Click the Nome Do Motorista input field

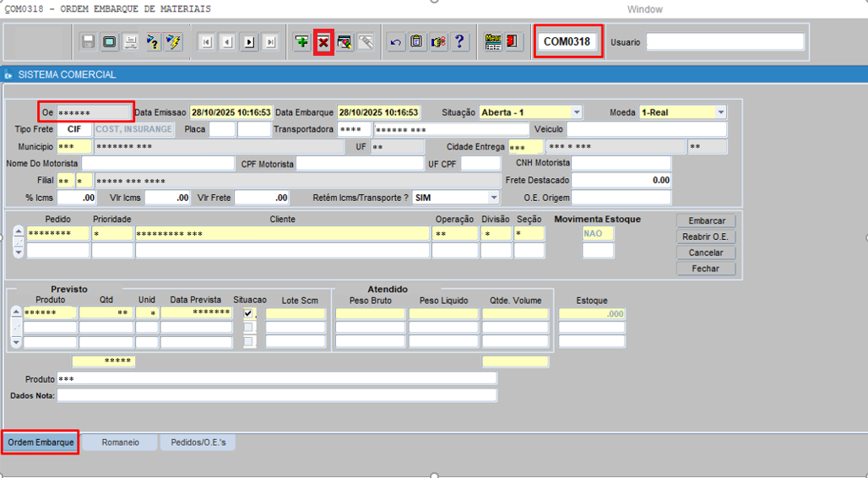point(158,163)
